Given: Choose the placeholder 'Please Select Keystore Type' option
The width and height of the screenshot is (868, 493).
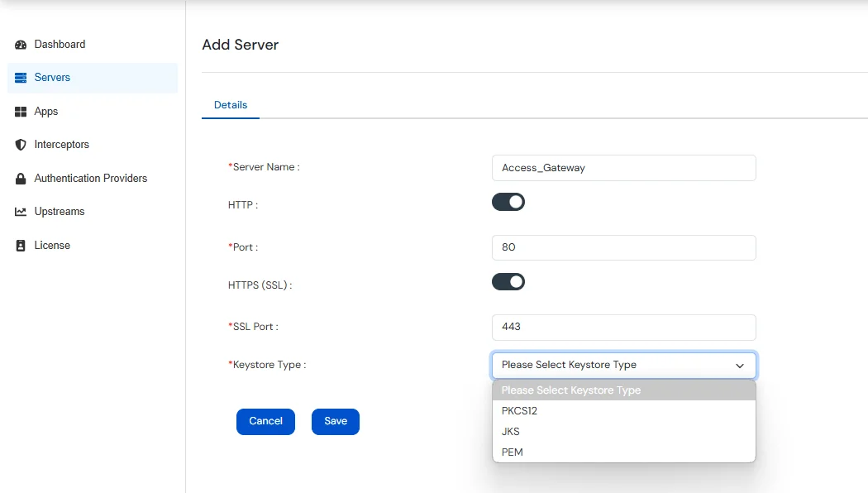Looking at the screenshot, I should pos(624,390).
